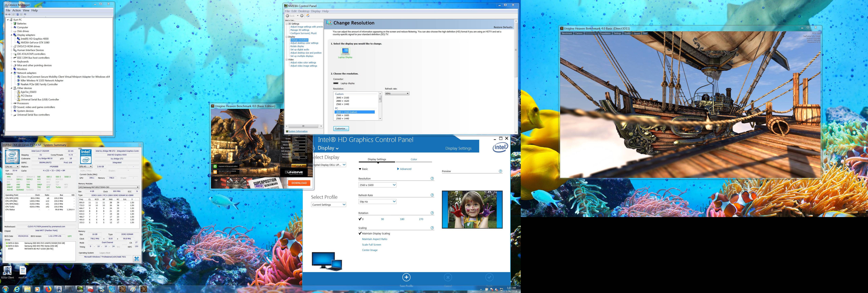This screenshot has height=293, width=868.
Task: Open the Paint icon in the taskbar
Action: coord(133,289)
